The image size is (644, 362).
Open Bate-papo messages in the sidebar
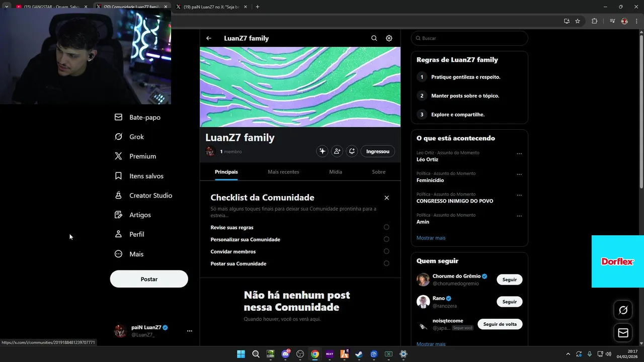pos(138,117)
